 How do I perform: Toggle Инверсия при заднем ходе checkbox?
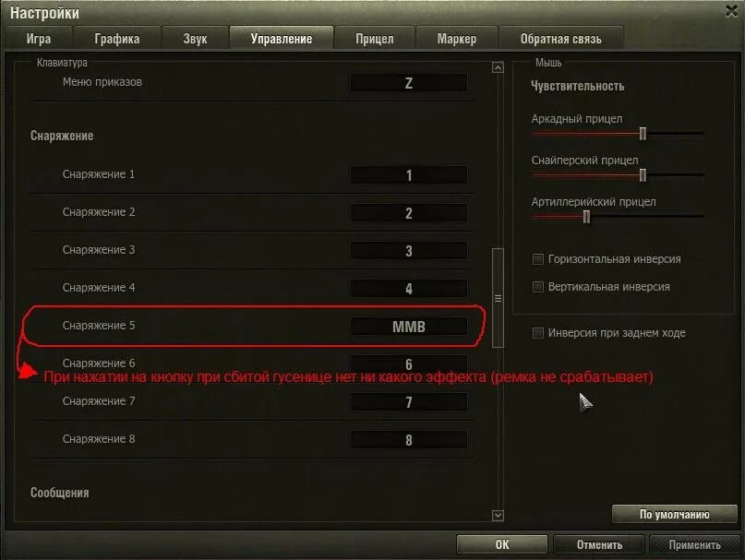pyautogui.click(x=538, y=333)
